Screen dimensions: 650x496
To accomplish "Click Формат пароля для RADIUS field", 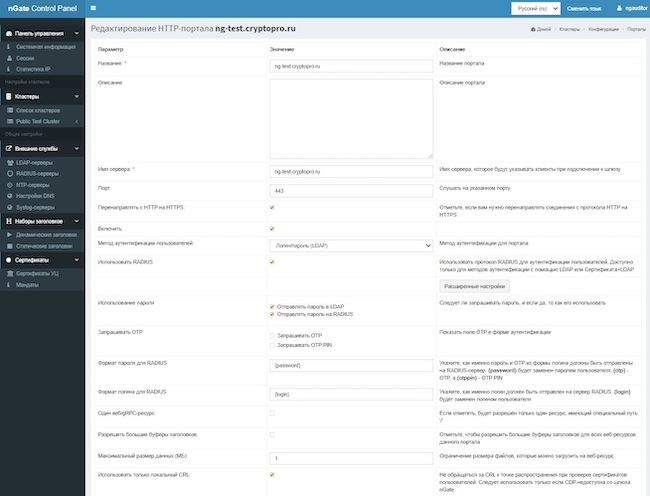I will pos(351,365).
